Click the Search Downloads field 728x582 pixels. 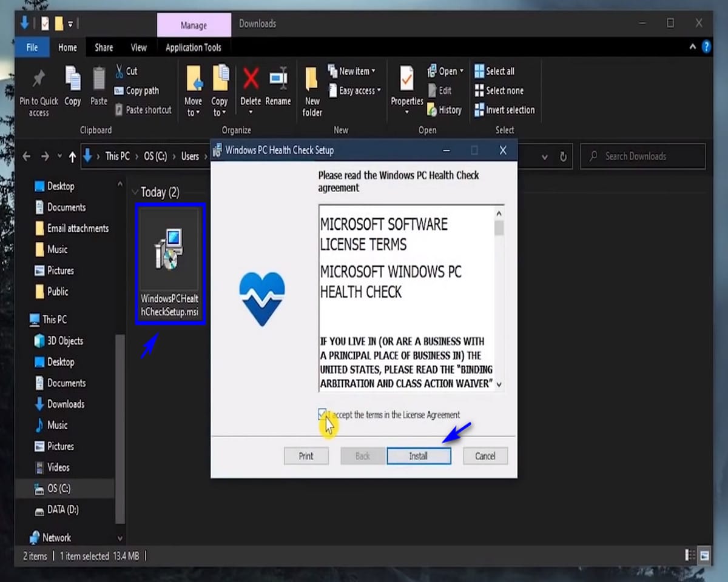point(643,156)
